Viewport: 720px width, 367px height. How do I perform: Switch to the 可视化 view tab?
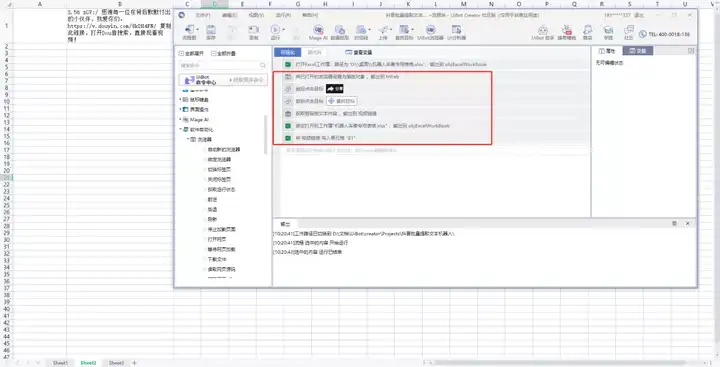pyautogui.click(x=288, y=52)
